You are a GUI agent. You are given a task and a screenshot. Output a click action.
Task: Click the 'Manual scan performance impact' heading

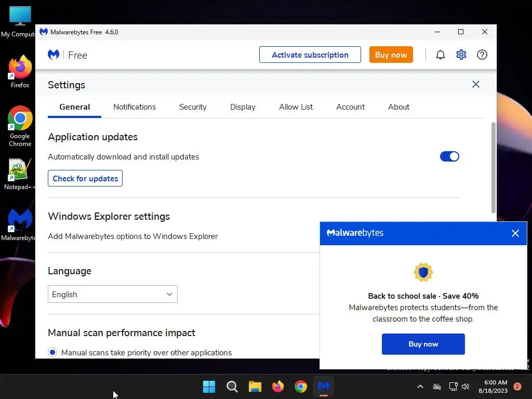click(122, 332)
